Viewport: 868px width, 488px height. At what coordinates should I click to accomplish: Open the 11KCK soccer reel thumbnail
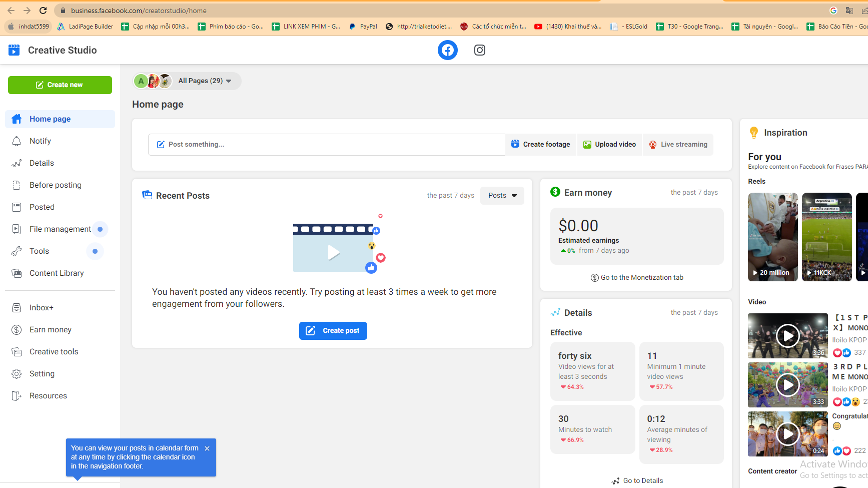827,237
